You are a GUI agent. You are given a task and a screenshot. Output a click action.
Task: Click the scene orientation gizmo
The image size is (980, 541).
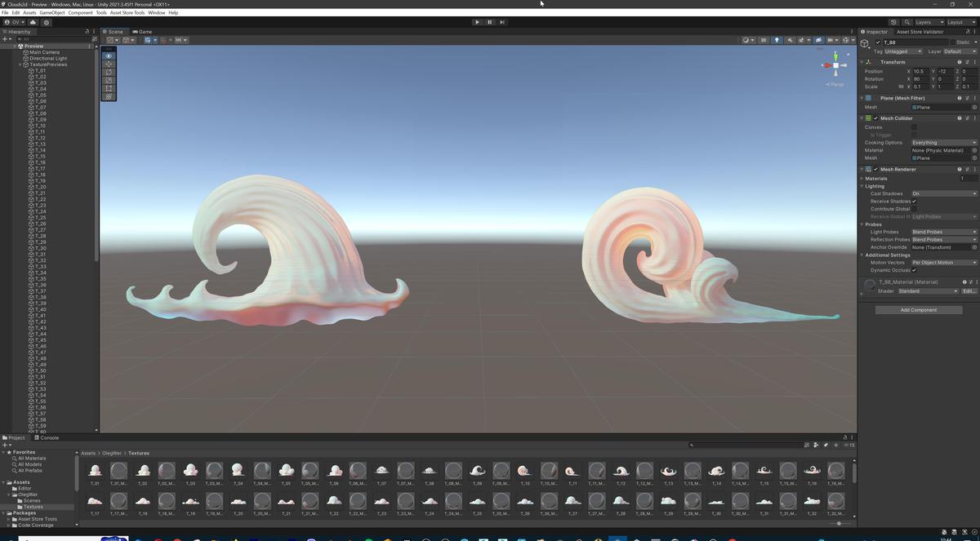835,65
